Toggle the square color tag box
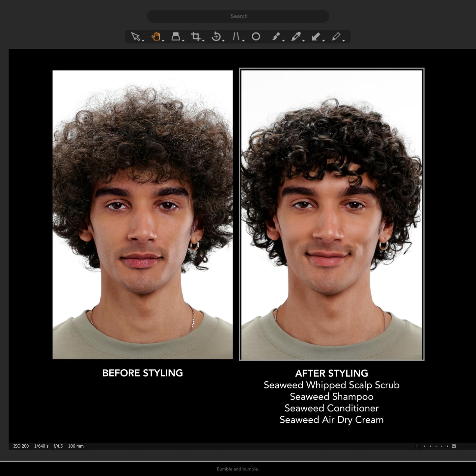476x476 pixels. (418, 446)
